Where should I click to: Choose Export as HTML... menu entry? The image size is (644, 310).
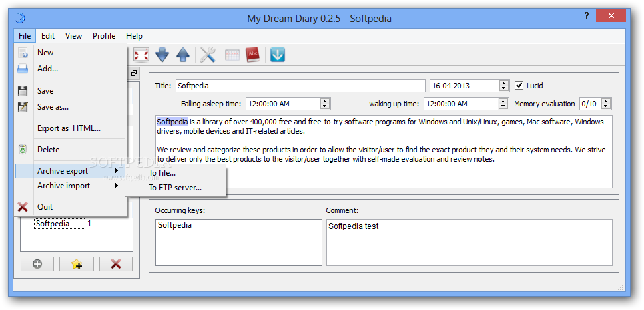coord(71,128)
